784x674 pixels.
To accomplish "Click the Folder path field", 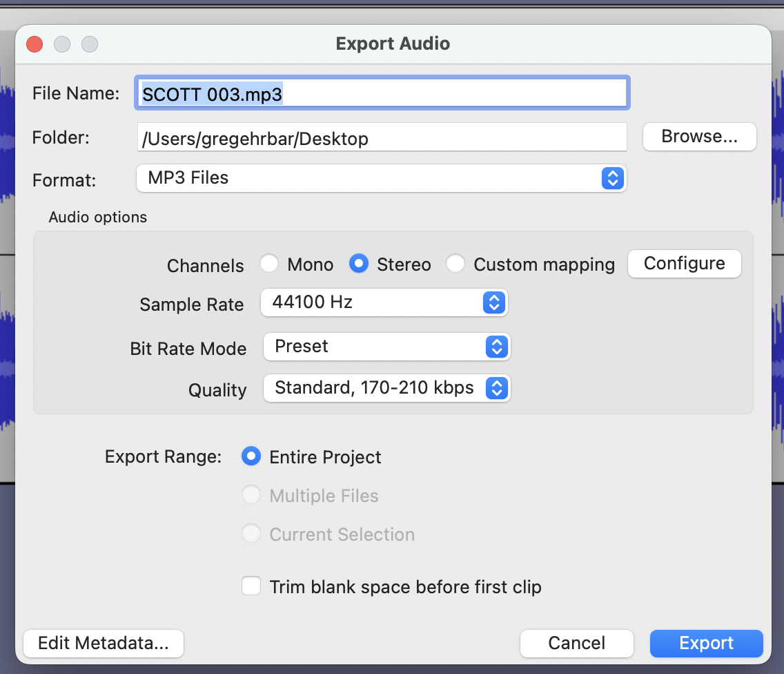I will (x=382, y=137).
